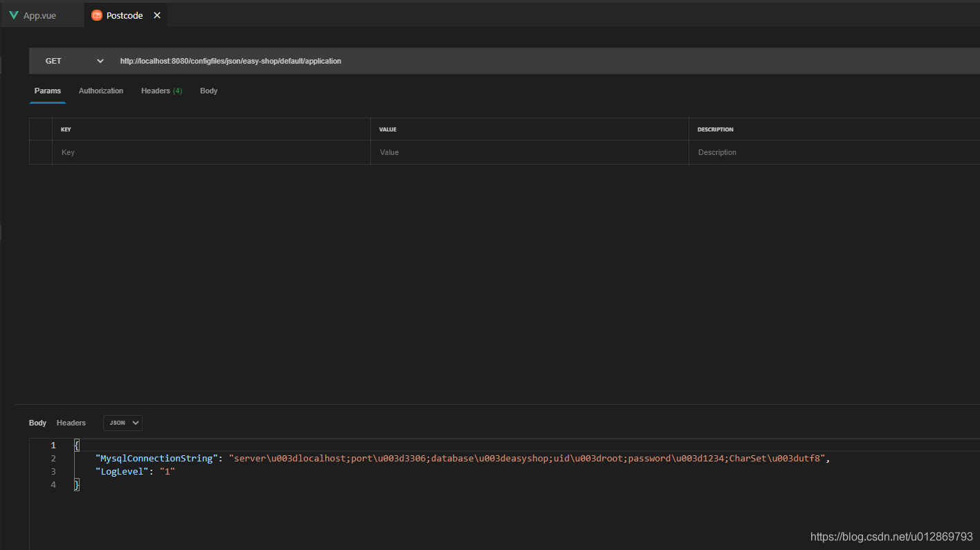
Task: Show the response Body section
Action: 38,423
